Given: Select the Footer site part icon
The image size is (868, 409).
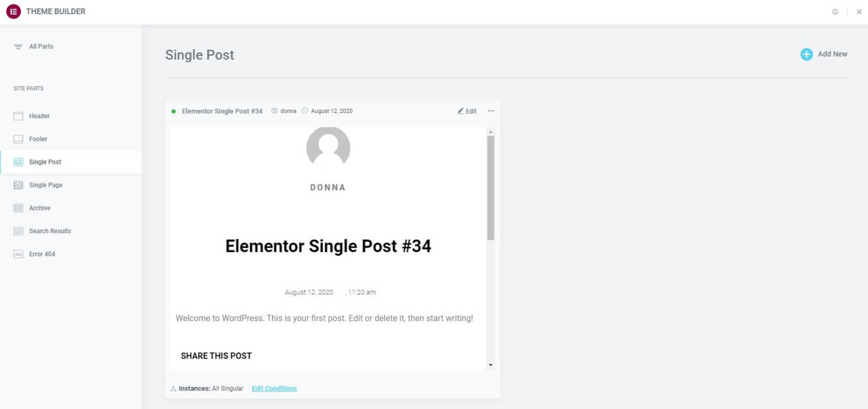Looking at the screenshot, I should 18,138.
